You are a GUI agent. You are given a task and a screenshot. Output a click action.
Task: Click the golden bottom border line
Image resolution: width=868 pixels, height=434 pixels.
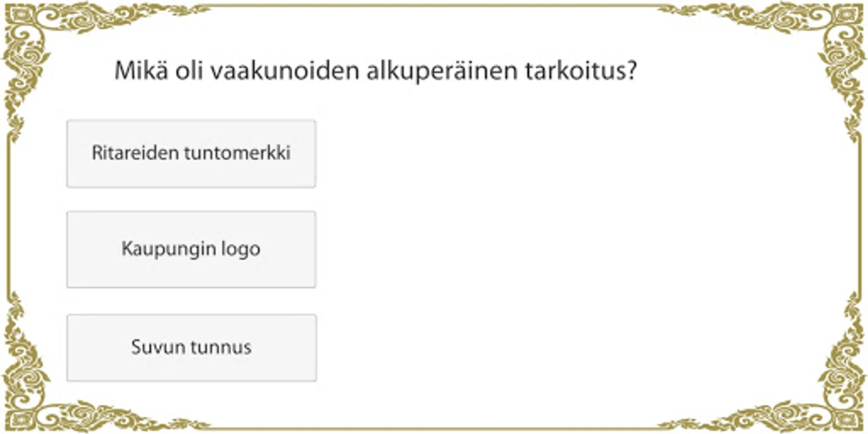coord(434,428)
